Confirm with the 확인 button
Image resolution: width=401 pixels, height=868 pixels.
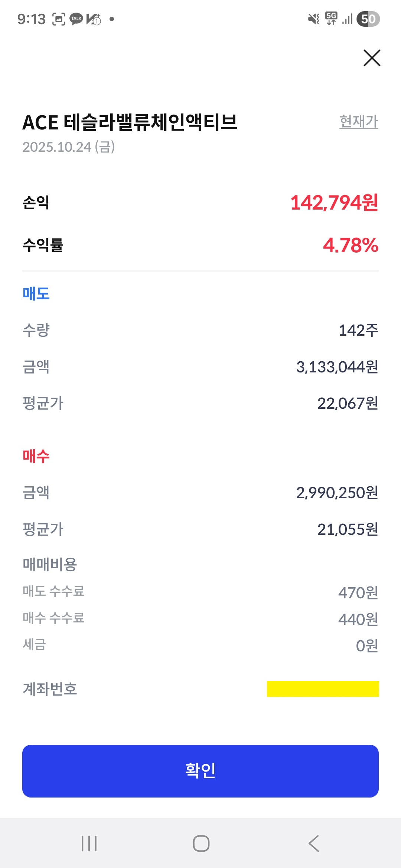(200, 771)
